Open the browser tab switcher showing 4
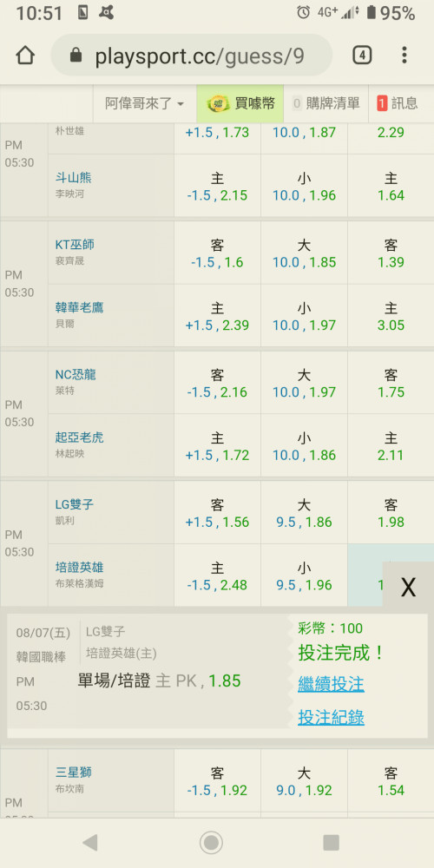 pos(361,56)
